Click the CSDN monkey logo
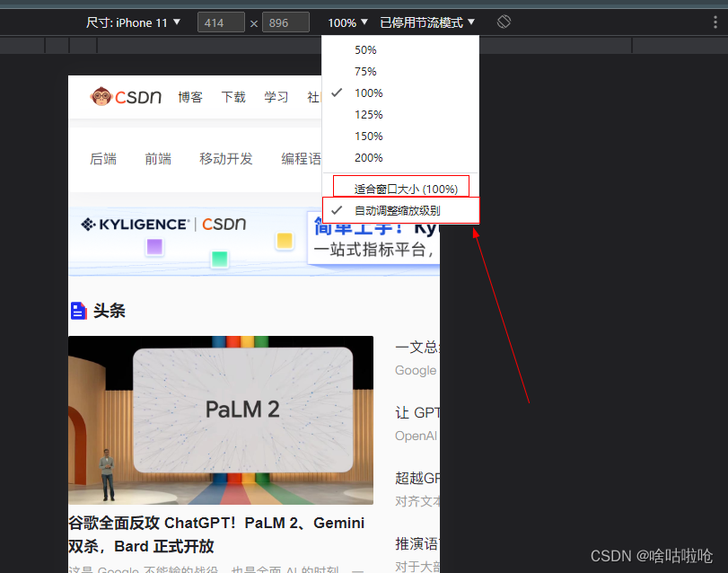The width and height of the screenshot is (728, 573). (126, 97)
